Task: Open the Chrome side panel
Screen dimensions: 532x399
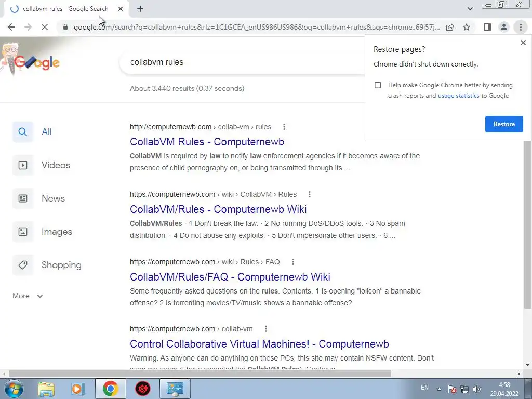Action: (487, 27)
